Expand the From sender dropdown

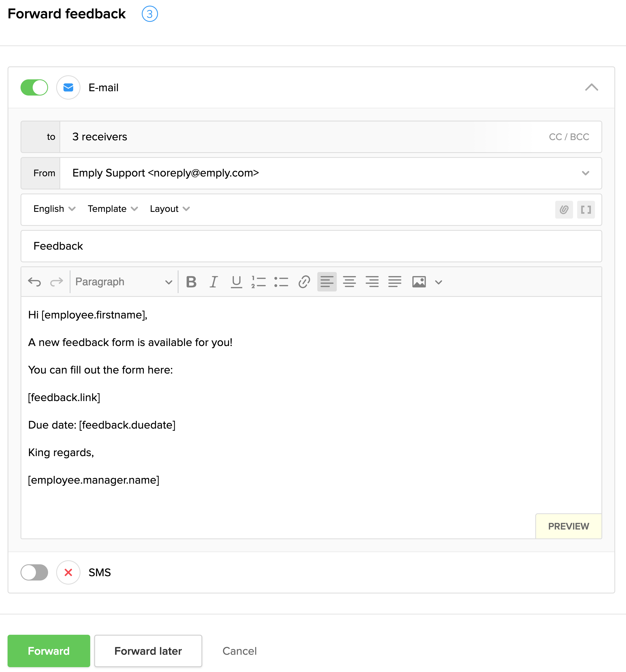(585, 173)
